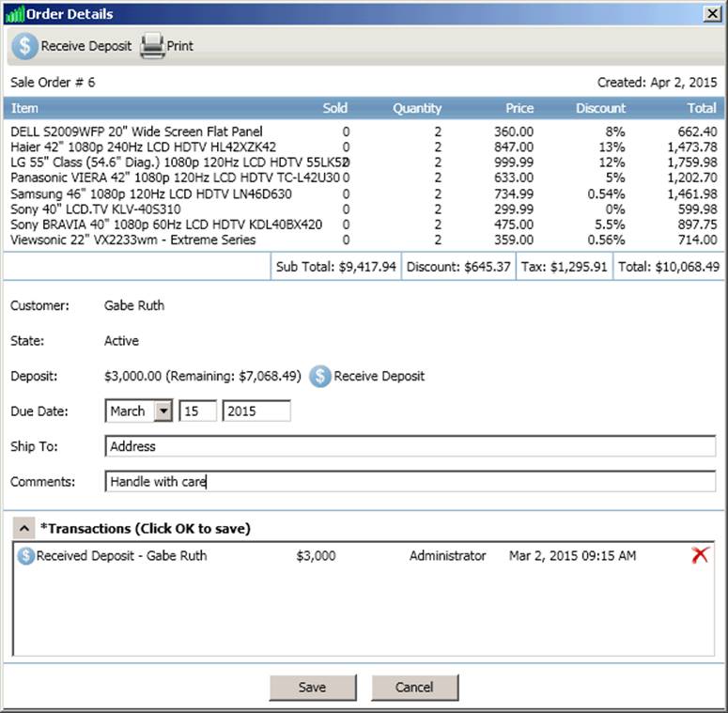The width and height of the screenshot is (728, 713).
Task: Click the Ship To address field
Action: point(410,446)
